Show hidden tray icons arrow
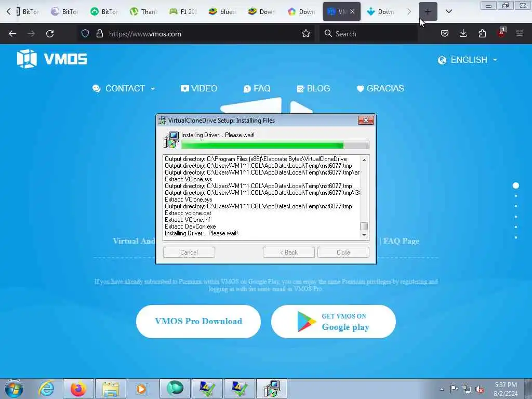The image size is (532, 399). tap(442, 389)
